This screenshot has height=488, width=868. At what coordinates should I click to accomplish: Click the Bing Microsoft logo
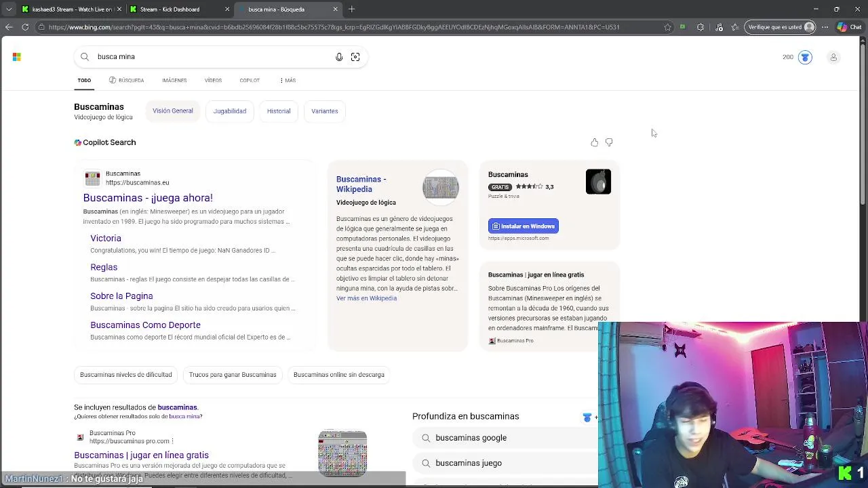pyautogui.click(x=17, y=57)
